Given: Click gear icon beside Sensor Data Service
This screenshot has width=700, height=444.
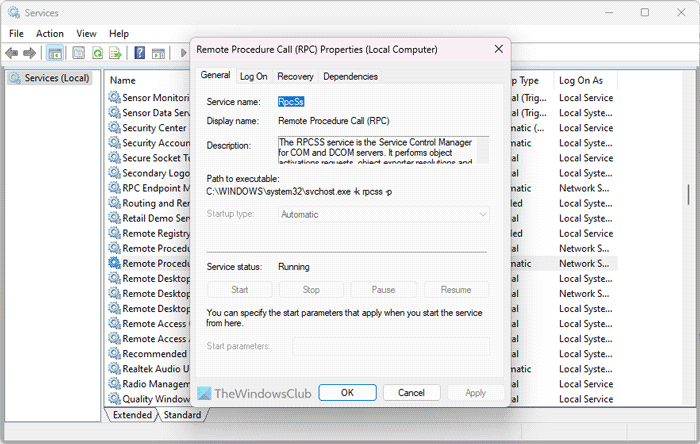Looking at the screenshot, I should 115,112.
